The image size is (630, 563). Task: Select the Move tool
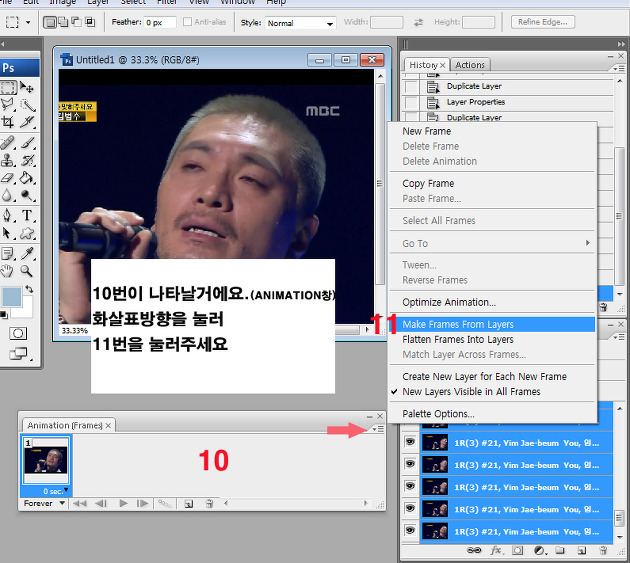click(27, 87)
